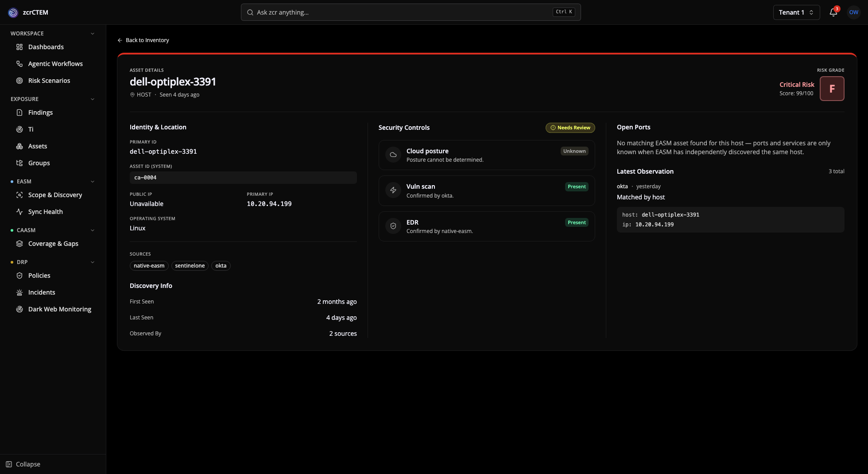868x474 pixels.
Task: Open the Tenant 1 selector dropdown
Action: [796, 12]
